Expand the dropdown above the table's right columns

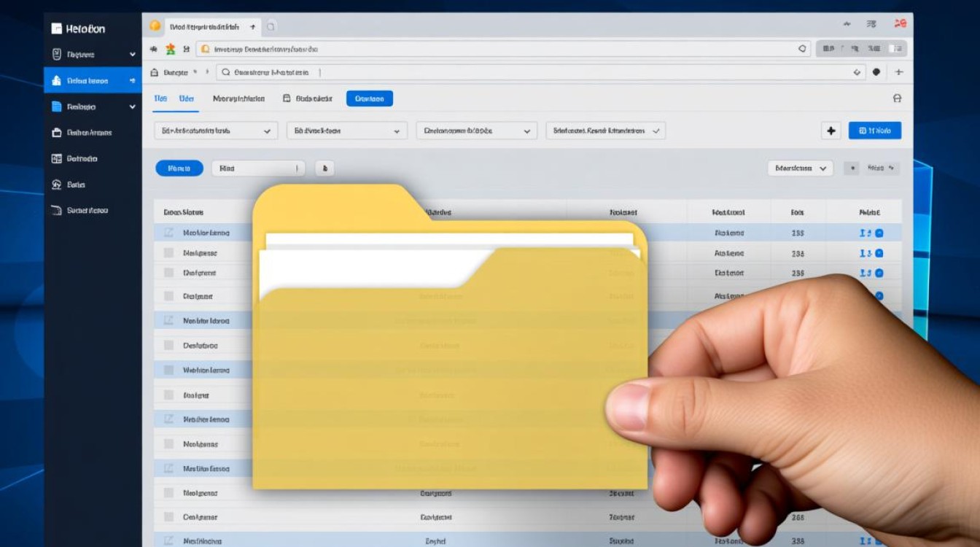800,168
